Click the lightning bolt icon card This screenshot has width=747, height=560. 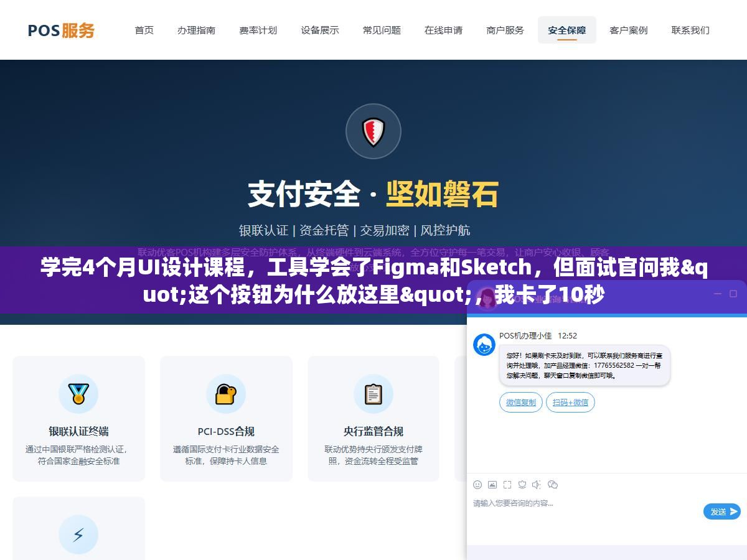[78, 534]
